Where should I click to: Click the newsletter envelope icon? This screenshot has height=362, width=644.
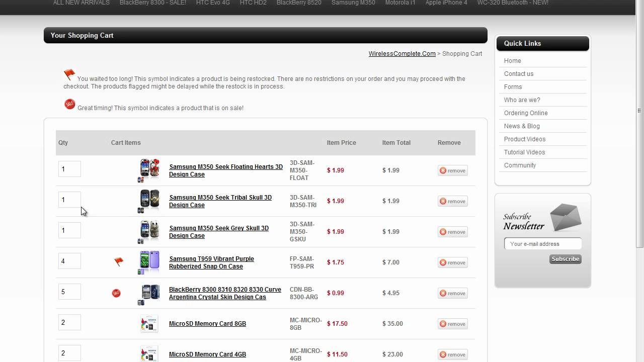(566, 217)
